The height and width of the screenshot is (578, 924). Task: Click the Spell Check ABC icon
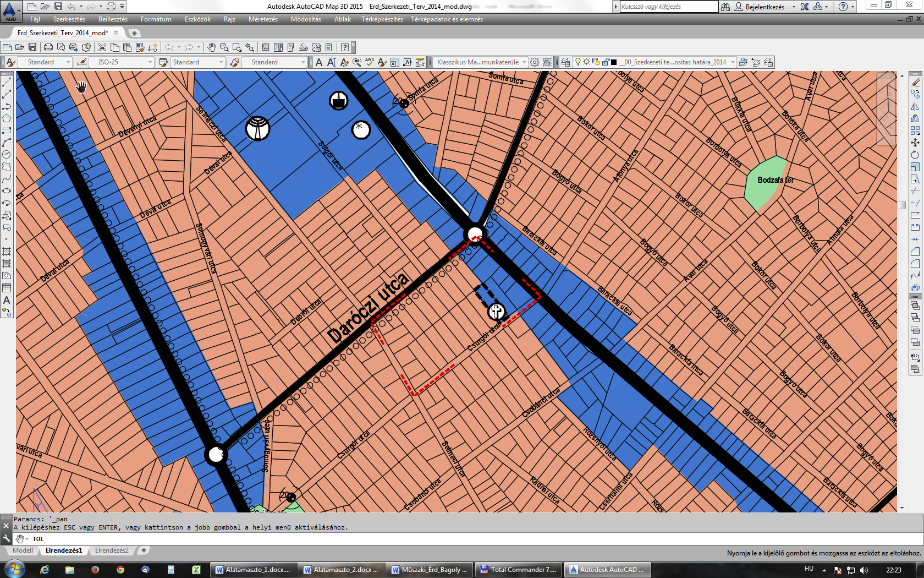click(370, 62)
